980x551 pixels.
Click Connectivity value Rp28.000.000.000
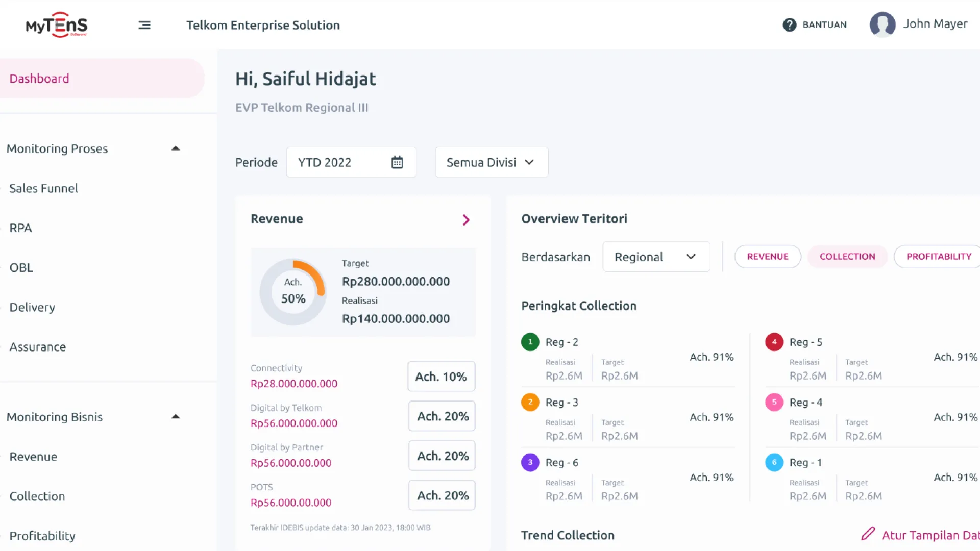pos(293,384)
